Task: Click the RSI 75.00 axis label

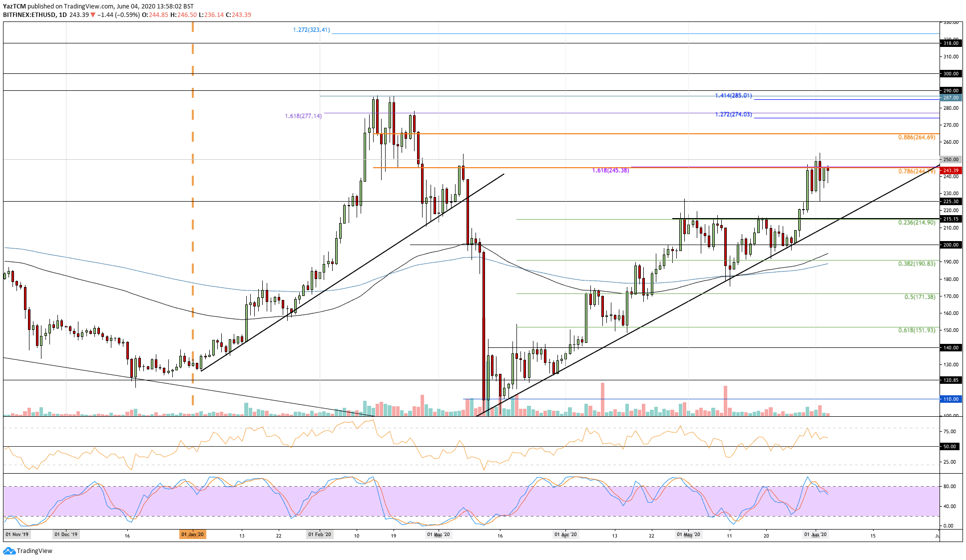Action: click(949, 431)
